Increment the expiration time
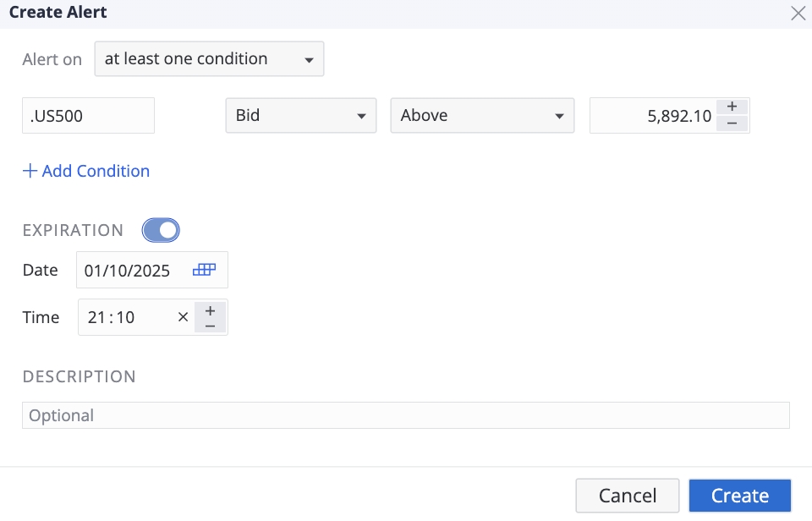This screenshot has height=521, width=812. point(210,310)
